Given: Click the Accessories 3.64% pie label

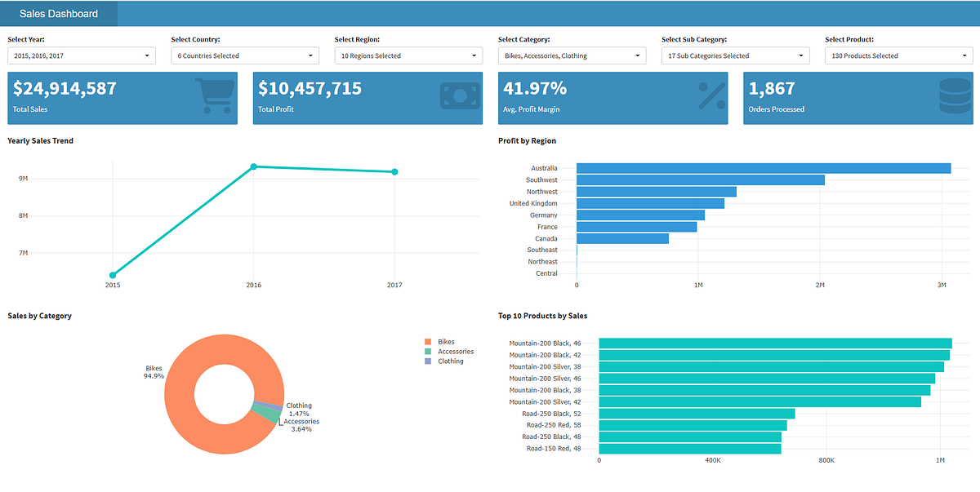Looking at the screenshot, I should point(301,425).
